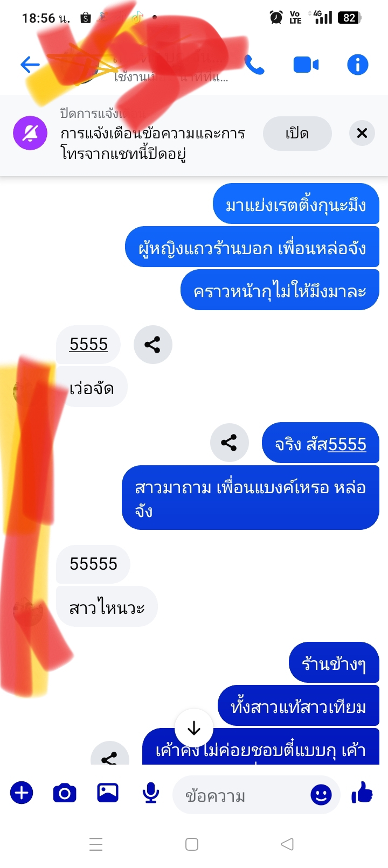
Task: Tap the underlined "5555" received message
Action: (x=88, y=345)
